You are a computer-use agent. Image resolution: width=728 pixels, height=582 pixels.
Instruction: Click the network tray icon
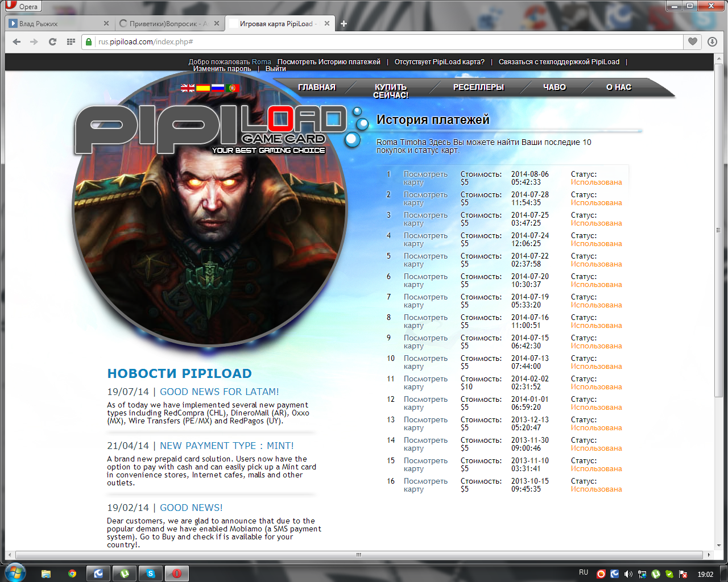(x=642, y=574)
